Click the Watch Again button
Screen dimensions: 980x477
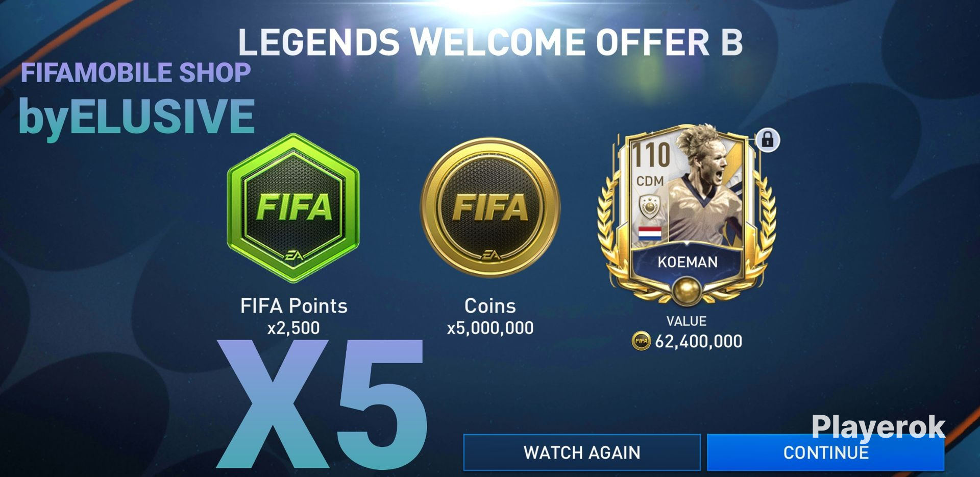pos(582,452)
